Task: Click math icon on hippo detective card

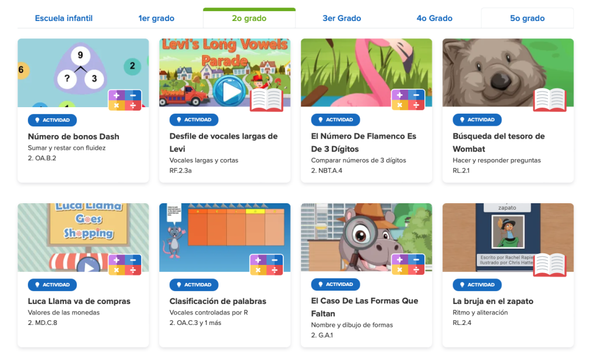Action: click(408, 265)
